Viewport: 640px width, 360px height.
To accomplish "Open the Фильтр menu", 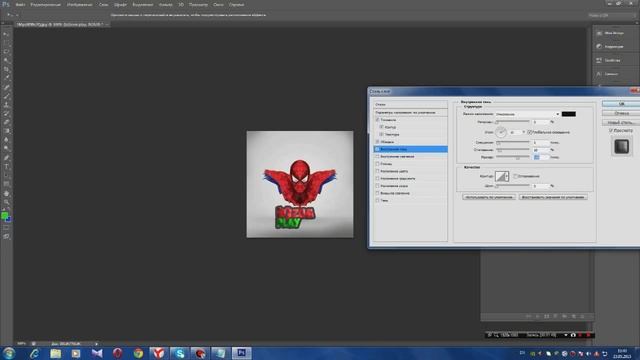I will point(165,4).
